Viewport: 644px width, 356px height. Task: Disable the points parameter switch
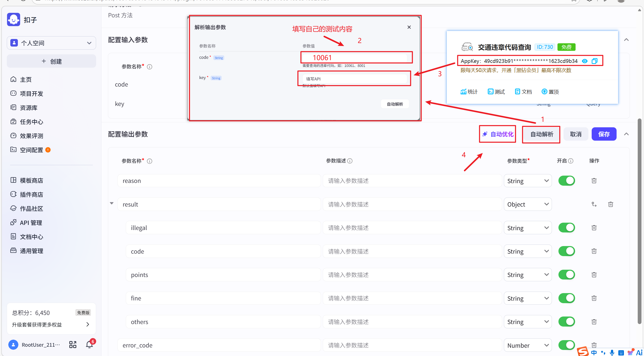click(x=567, y=275)
